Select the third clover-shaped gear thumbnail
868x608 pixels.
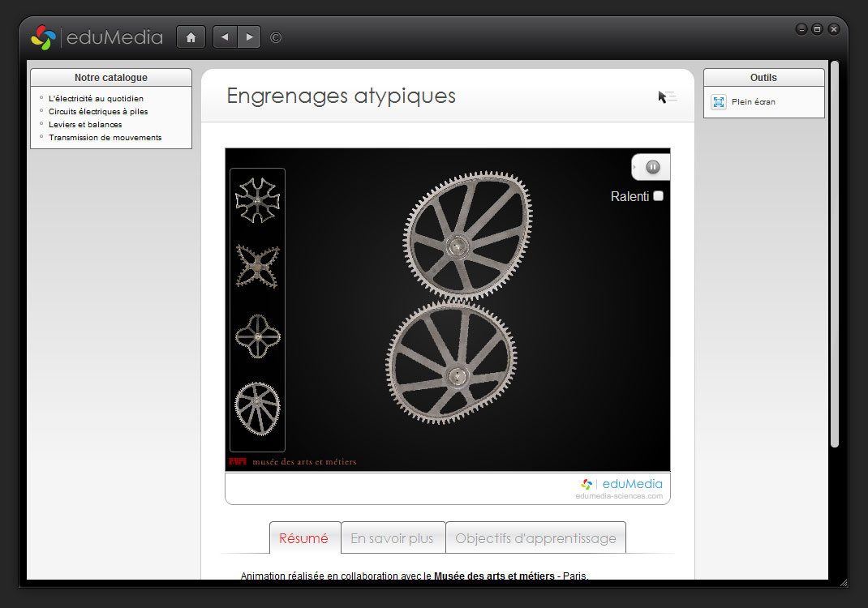257,336
